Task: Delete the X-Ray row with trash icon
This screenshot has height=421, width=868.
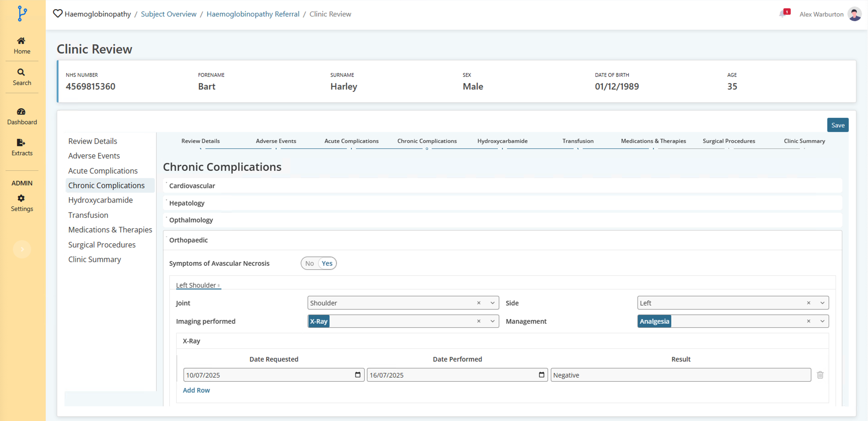Action: pyautogui.click(x=820, y=375)
